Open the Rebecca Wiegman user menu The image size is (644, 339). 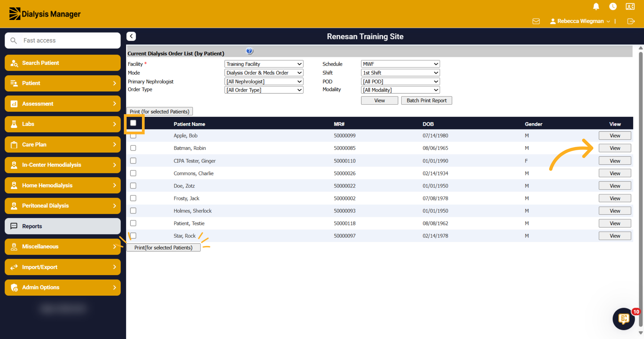click(x=580, y=21)
